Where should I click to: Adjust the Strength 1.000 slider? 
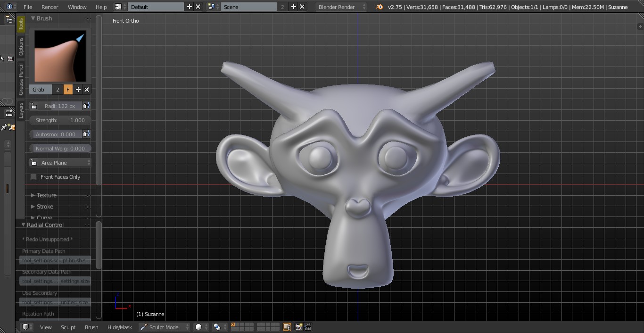60,120
